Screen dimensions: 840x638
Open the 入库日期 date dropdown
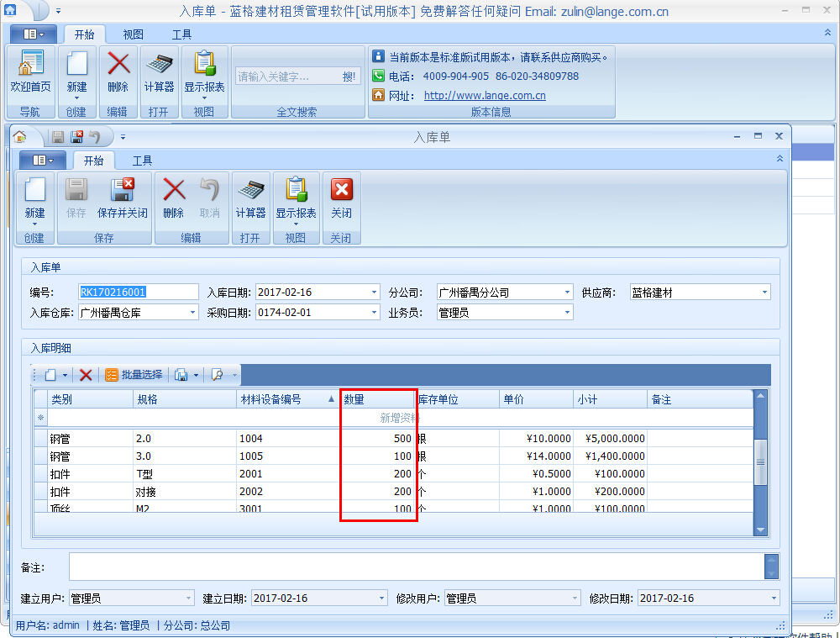(374, 293)
